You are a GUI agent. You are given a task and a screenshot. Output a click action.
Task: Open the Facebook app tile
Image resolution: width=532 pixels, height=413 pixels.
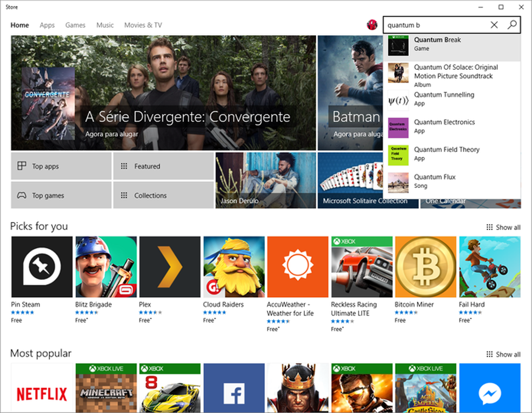click(x=234, y=388)
